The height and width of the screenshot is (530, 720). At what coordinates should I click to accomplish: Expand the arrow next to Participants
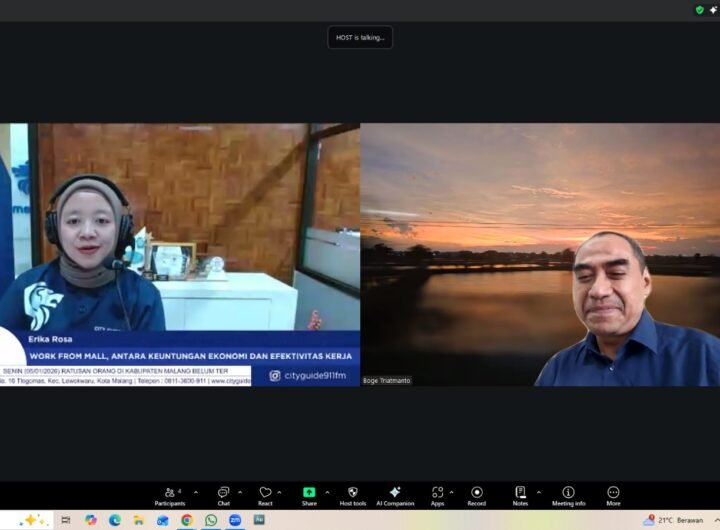(x=195, y=492)
